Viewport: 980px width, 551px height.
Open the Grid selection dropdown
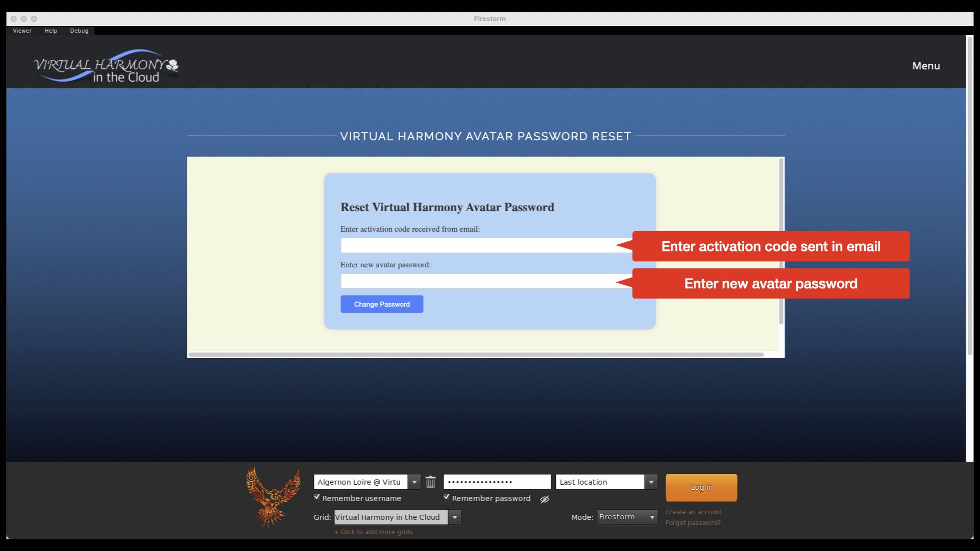pyautogui.click(x=454, y=517)
